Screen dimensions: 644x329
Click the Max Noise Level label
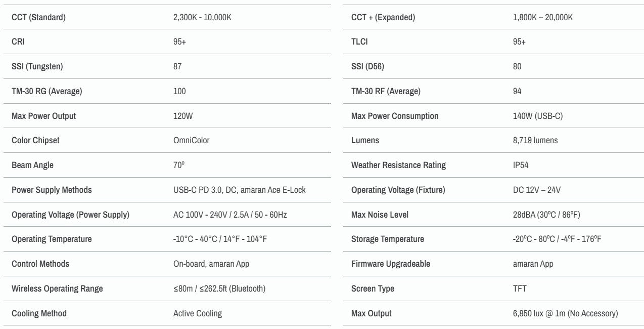click(x=380, y=215)
